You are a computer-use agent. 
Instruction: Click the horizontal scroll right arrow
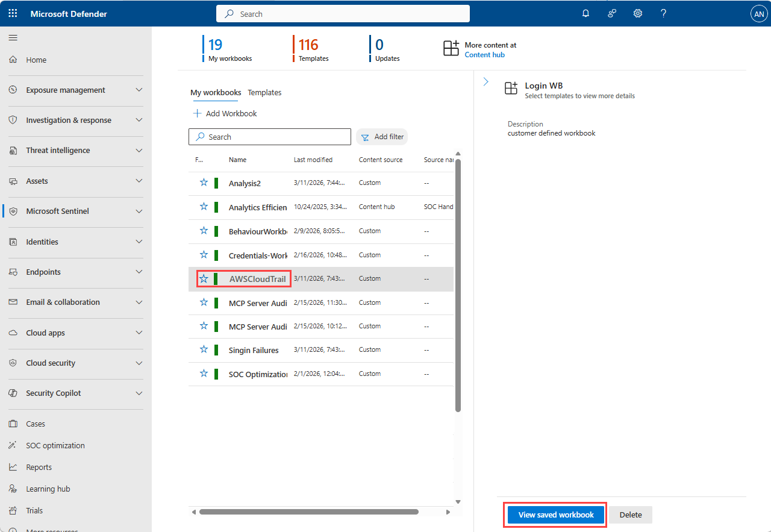tap(448, 512)
